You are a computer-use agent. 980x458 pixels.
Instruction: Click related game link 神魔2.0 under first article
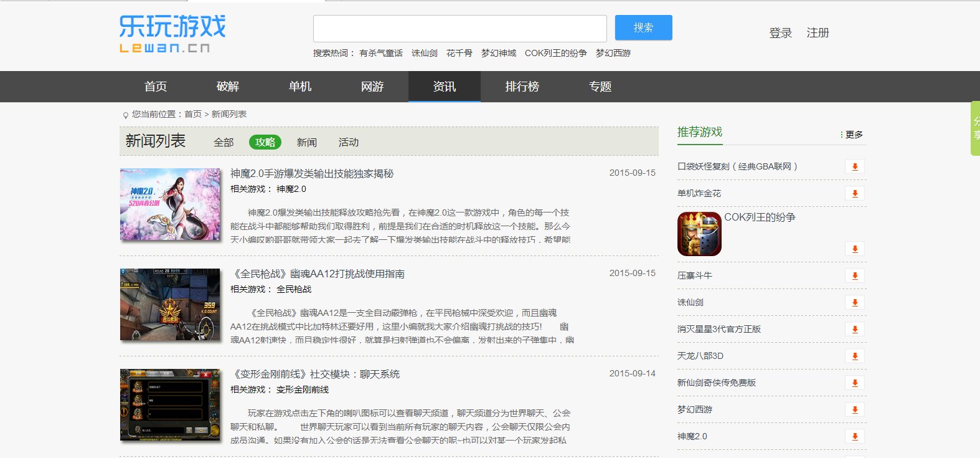tap(291, 189)
